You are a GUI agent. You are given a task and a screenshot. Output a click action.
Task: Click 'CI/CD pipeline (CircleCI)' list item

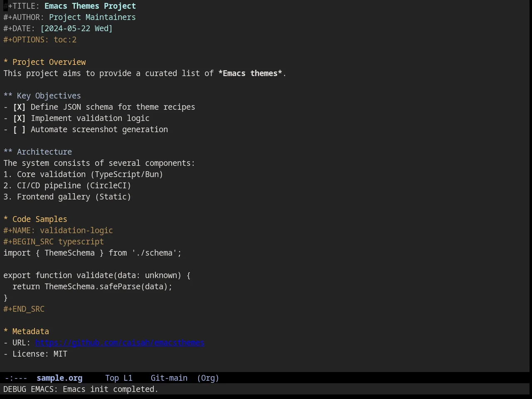pyautogui.click(x=67, y=186)
